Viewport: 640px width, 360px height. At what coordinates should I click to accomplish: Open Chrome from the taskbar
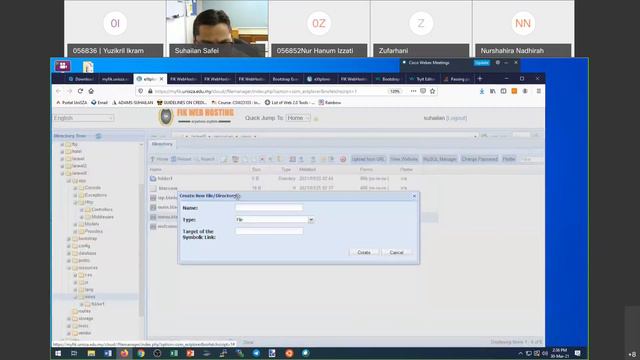[x=141, y=353]
